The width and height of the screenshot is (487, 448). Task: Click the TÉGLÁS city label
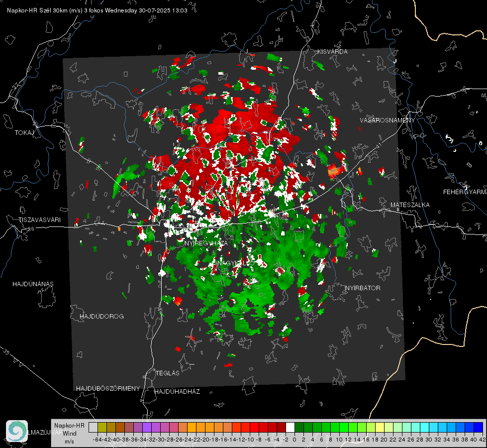click(168, 373)
